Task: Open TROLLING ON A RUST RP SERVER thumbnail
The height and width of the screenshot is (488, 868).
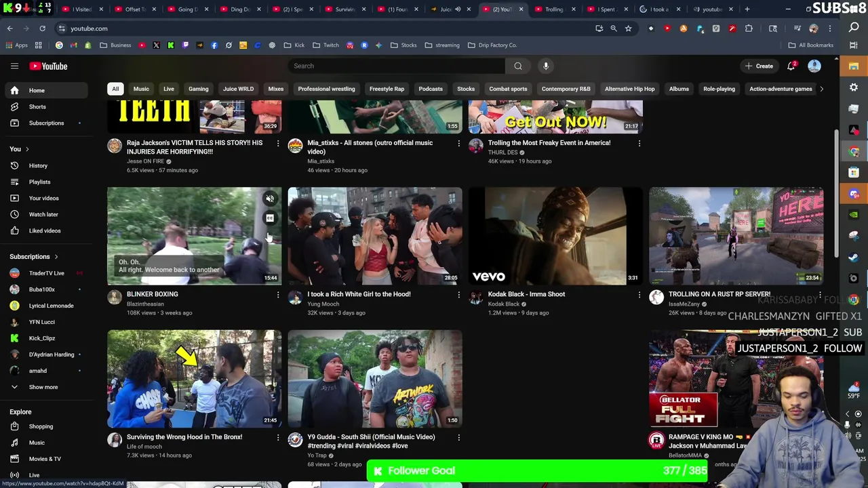Action: pyautogui.click(x=736, y=236)
